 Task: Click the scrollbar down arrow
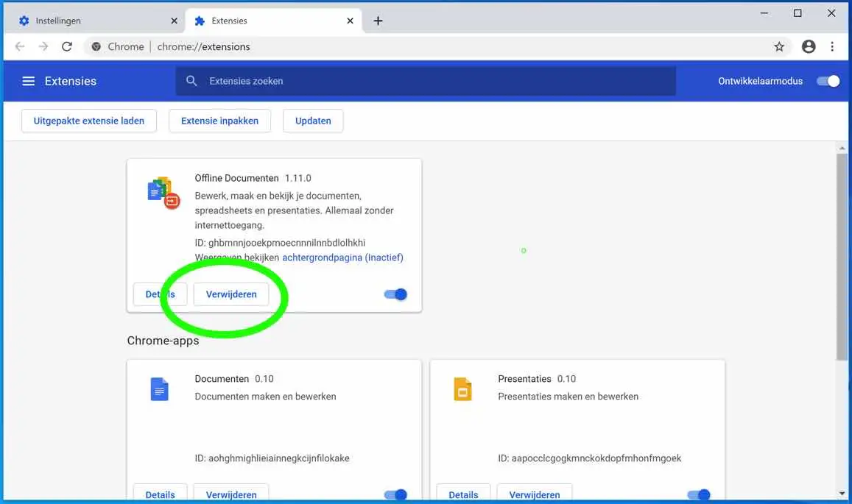842,494
